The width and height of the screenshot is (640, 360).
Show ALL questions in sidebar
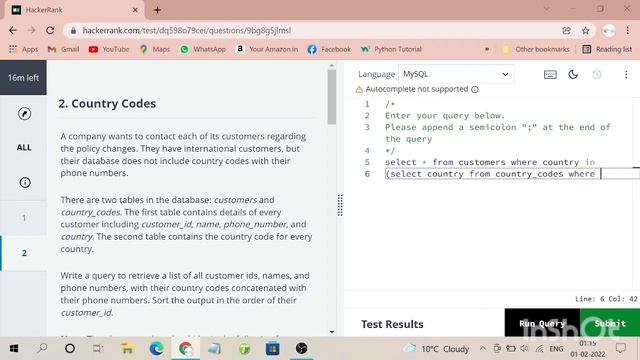click(x=24, y=148)
